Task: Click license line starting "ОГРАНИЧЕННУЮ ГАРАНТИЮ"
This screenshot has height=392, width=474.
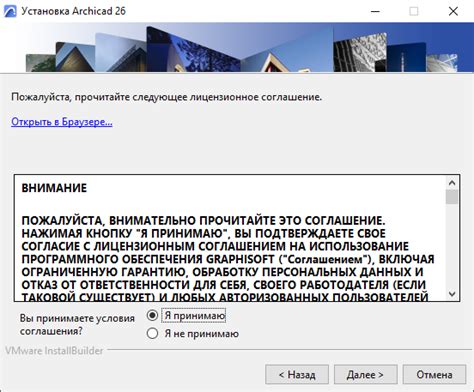Action: [222, 272]
